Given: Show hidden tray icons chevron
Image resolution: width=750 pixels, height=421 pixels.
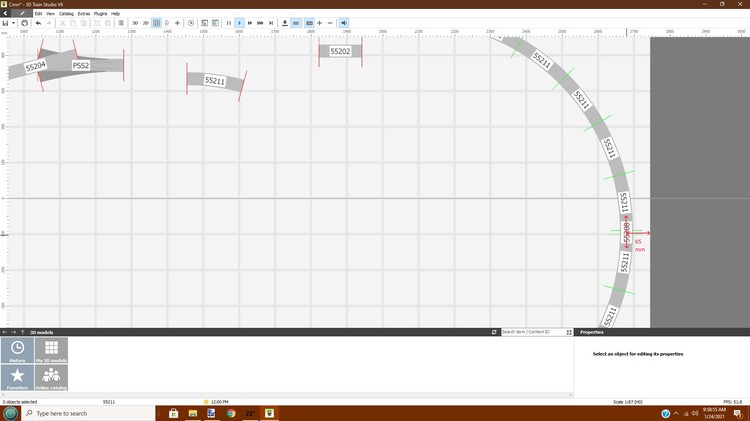Looking at the screenshot, I should click(x=676, y=413).
